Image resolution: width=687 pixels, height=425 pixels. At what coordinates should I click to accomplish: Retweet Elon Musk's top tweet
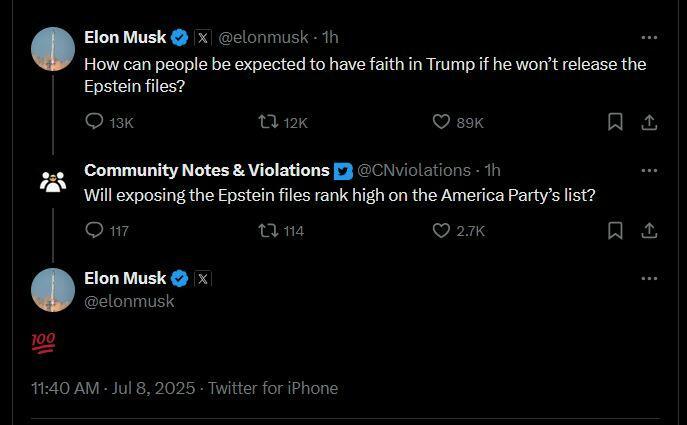pyautogui.click(x=268, y=122)
